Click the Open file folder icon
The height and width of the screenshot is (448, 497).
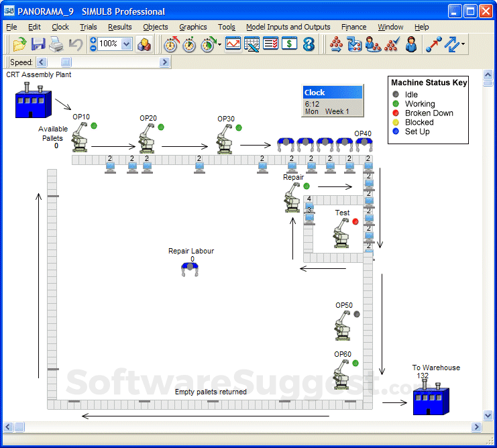[x=19, y=45]
